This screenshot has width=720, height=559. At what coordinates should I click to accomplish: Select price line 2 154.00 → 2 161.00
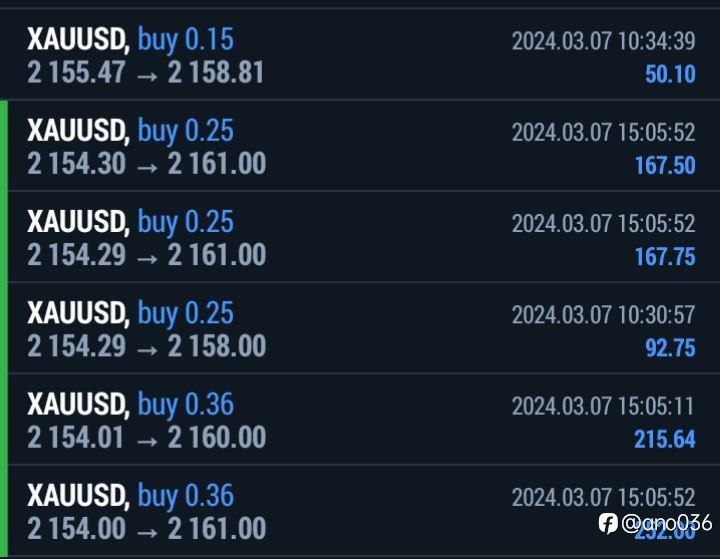tap(146, 528)
